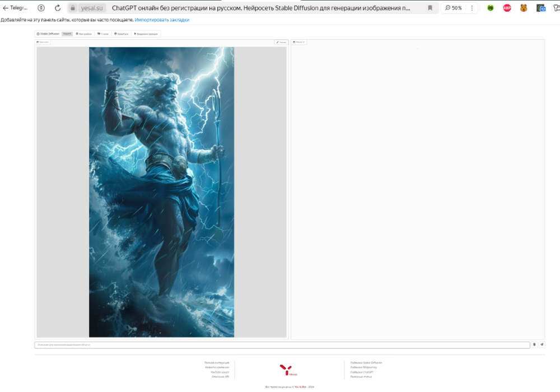Open the AdBlock Plus extension

pyautogui.click(x=507, y=8)
